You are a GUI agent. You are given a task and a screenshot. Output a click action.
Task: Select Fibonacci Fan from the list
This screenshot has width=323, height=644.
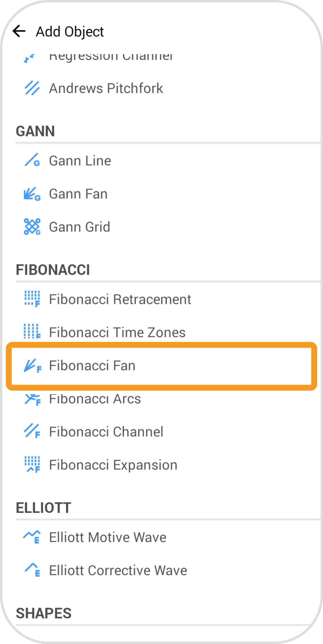click(x=92, y=366)
